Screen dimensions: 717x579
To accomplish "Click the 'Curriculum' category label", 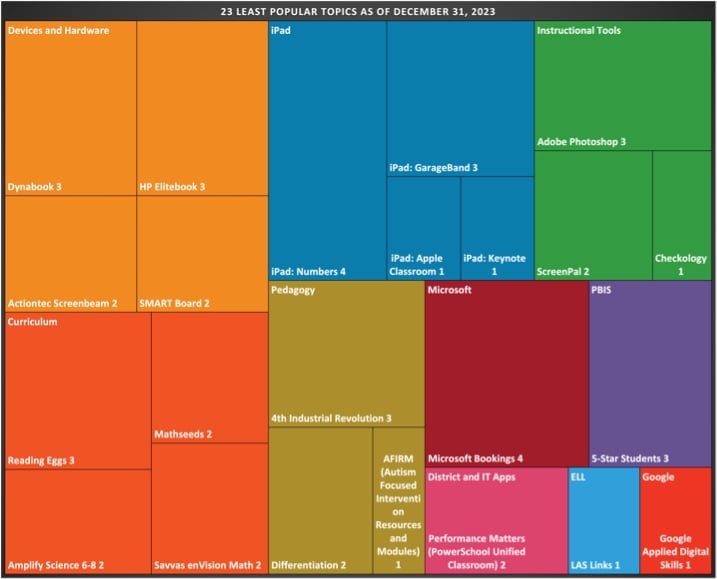I will tap(32, 322).
